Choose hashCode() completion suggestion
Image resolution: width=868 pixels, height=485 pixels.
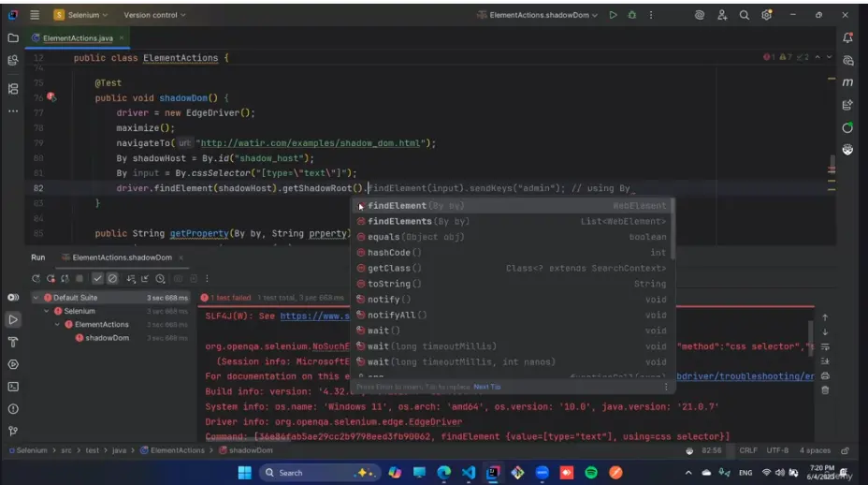(x=512, y=252)
